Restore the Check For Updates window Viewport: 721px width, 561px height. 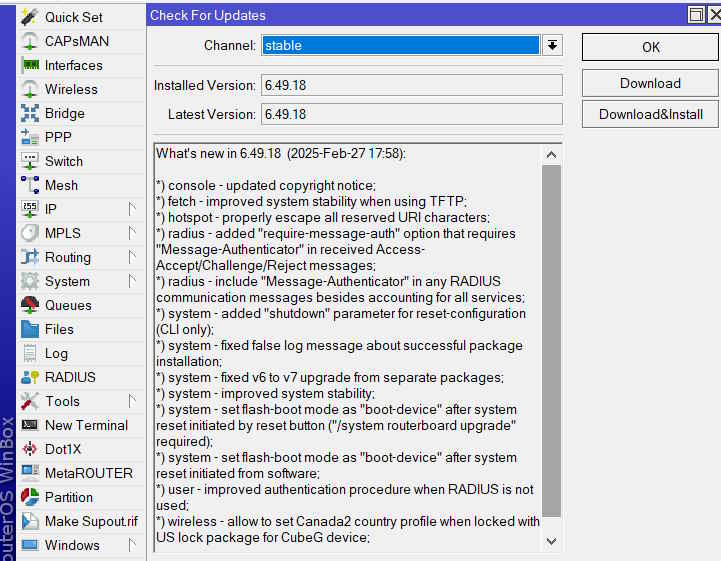(696, 15)
